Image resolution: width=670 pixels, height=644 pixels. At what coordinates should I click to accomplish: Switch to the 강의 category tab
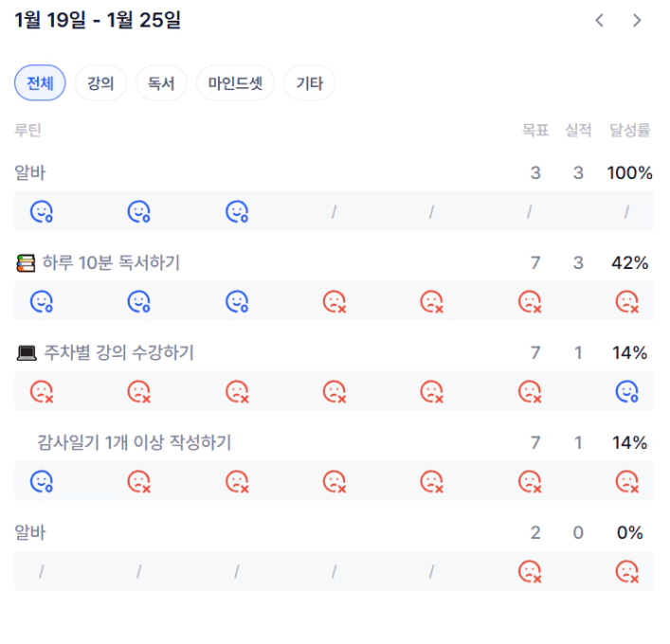[x=100, y=83]
